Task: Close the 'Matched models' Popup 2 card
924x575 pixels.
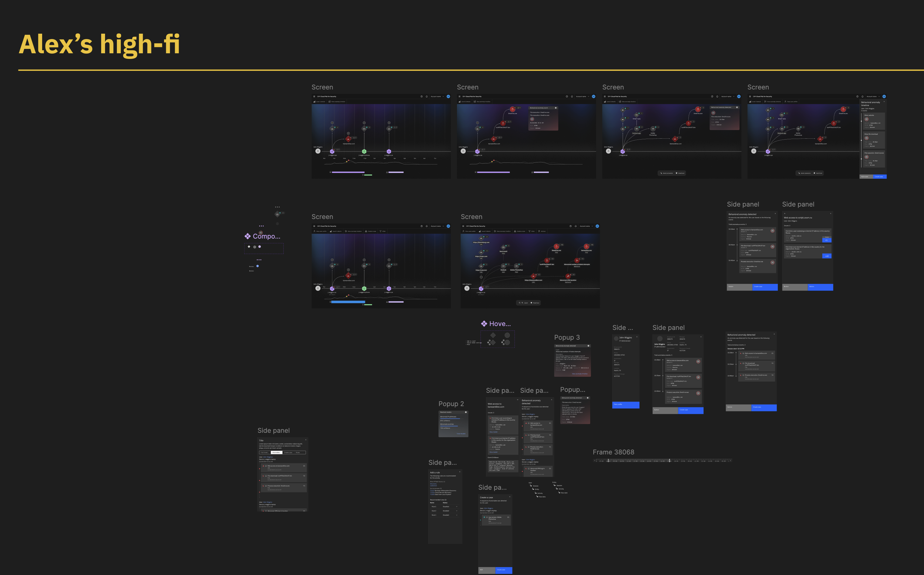Action: (466, 412)
